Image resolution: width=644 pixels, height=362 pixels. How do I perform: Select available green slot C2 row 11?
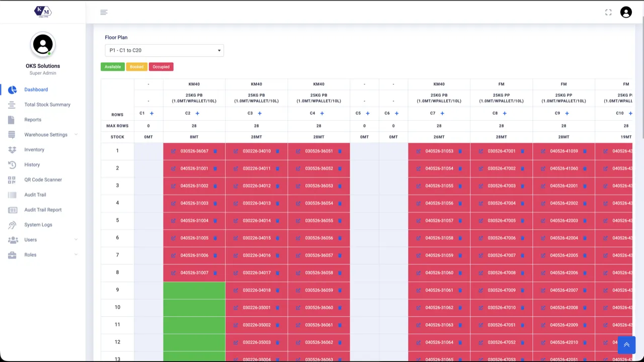[194, 325]
